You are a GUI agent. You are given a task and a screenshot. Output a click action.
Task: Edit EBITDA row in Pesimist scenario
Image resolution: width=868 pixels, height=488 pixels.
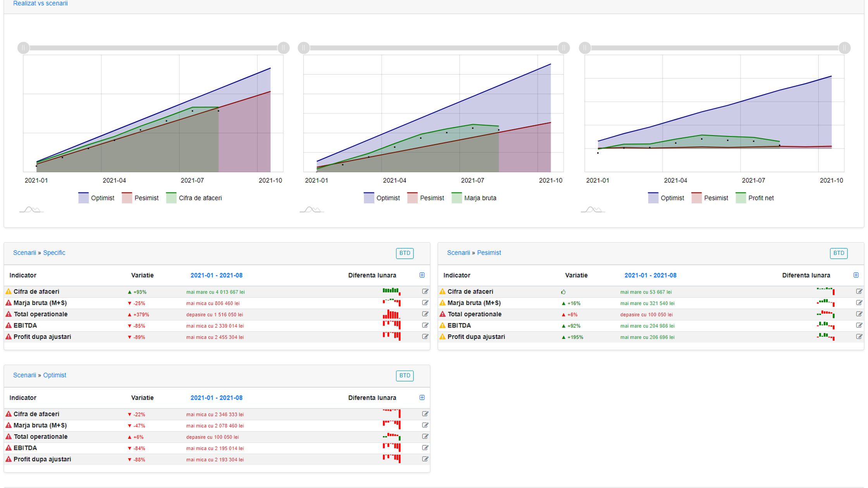(x=859, y=325)
